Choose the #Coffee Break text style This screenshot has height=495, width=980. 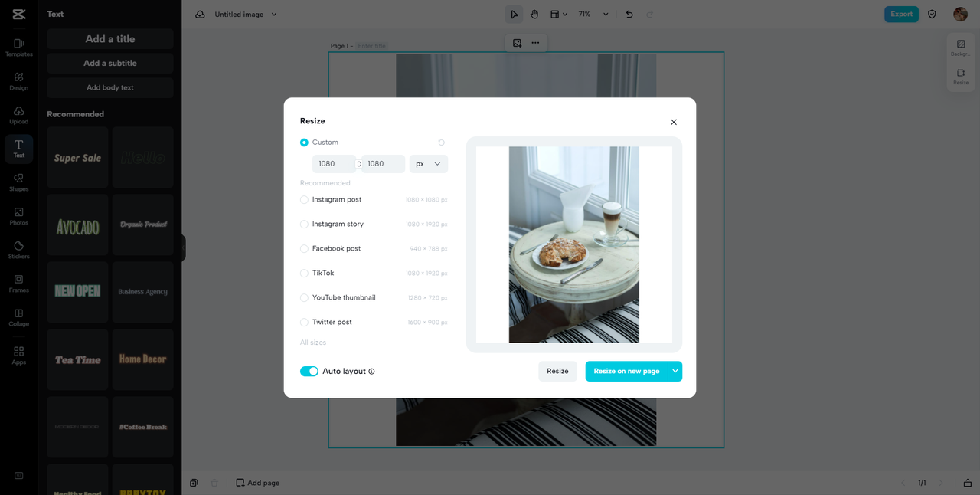[x=143, y=427]
